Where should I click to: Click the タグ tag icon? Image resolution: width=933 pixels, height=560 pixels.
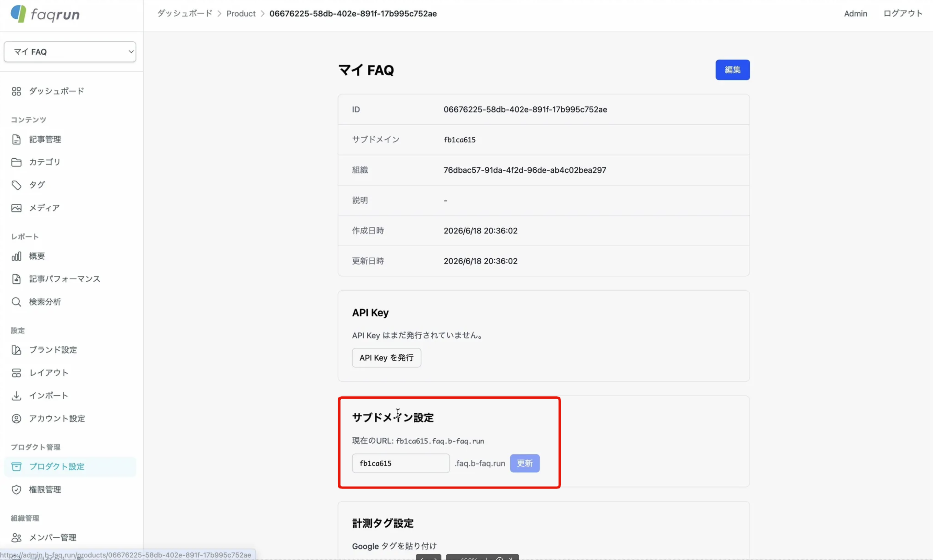[16, 185]
